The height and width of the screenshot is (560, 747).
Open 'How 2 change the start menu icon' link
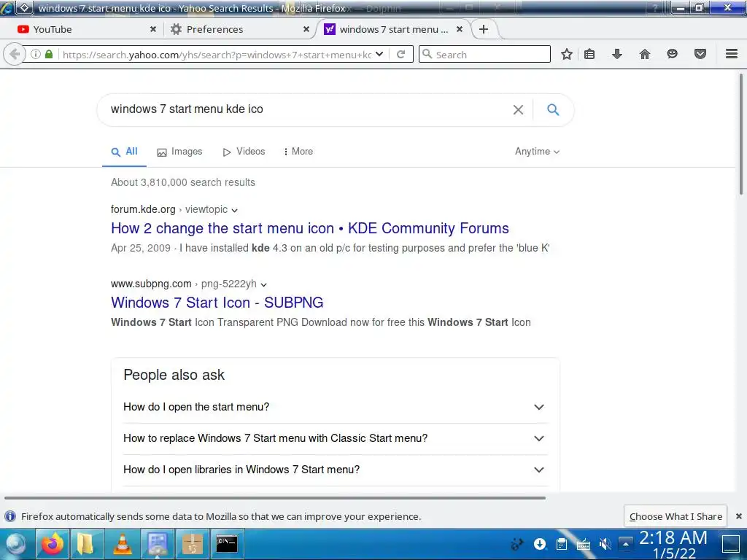click(x=309, y=228)
